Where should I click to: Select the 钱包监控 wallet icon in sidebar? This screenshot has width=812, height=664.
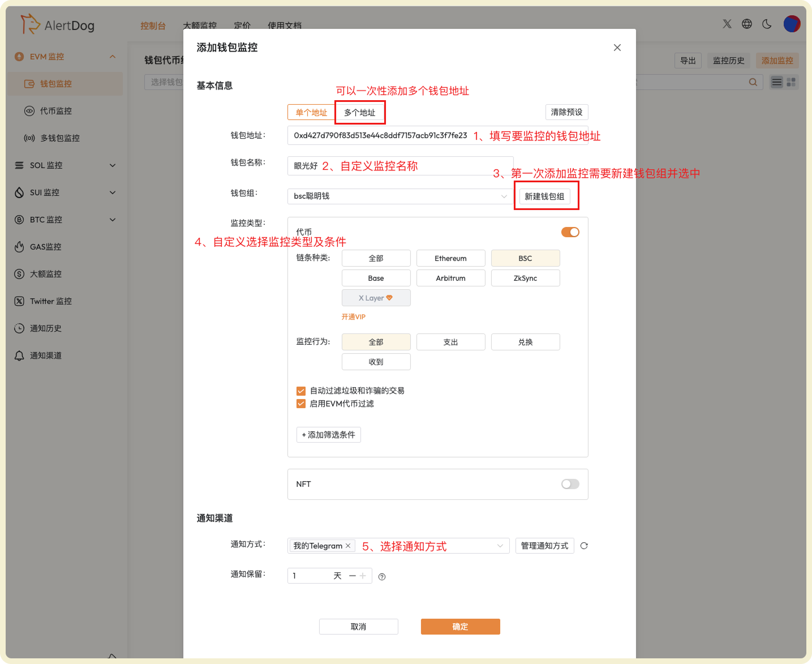pyautogui.click(x=28, y=83)
